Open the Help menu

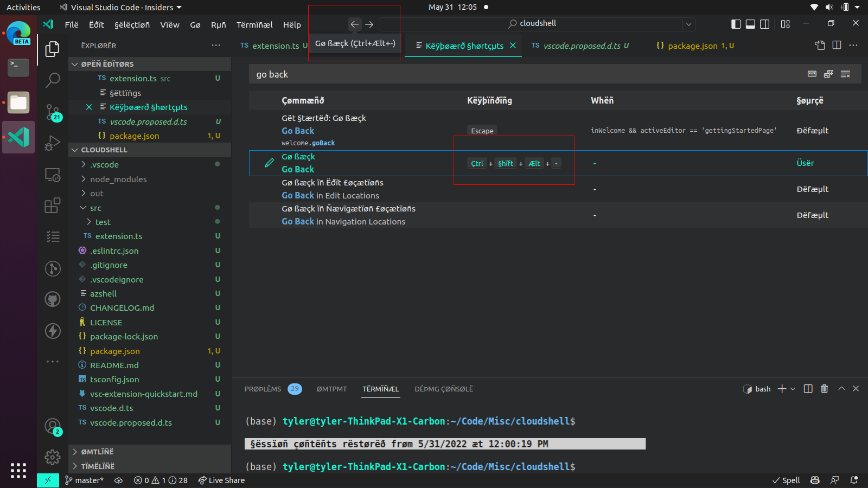point(292,24)
